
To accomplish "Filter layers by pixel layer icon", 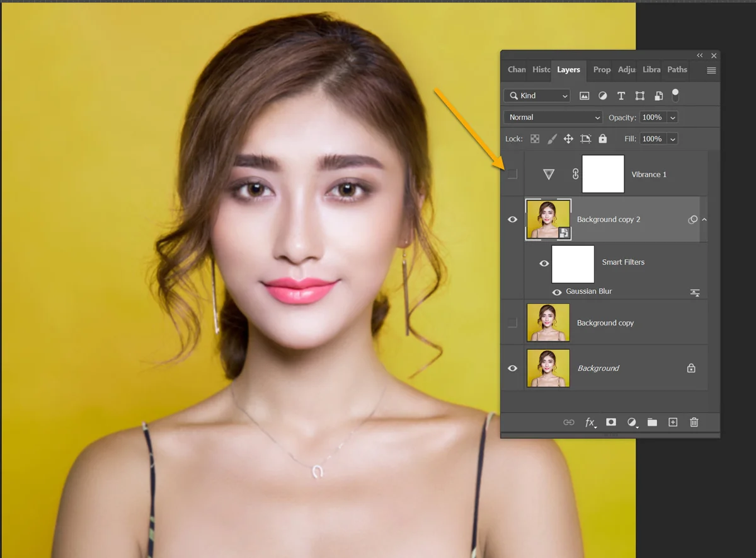I will [x=585, y=96].
